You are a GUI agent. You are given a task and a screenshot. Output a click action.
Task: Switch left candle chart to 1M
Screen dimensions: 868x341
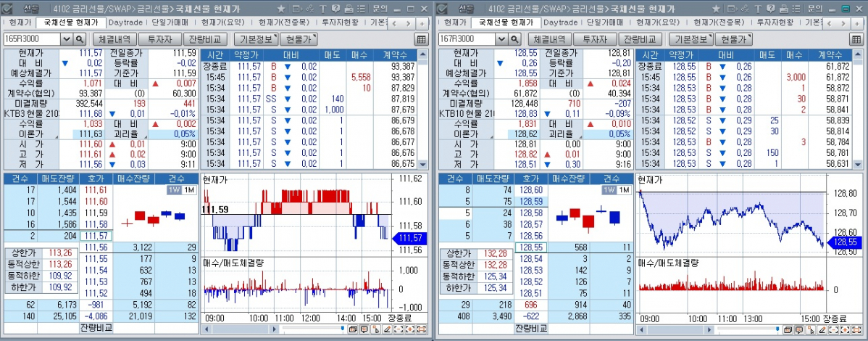coord(189,189)
